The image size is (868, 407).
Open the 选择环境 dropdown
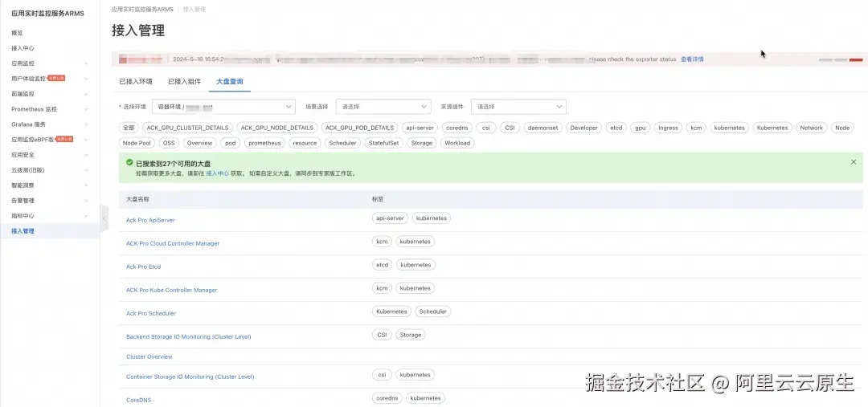(223, 106)
